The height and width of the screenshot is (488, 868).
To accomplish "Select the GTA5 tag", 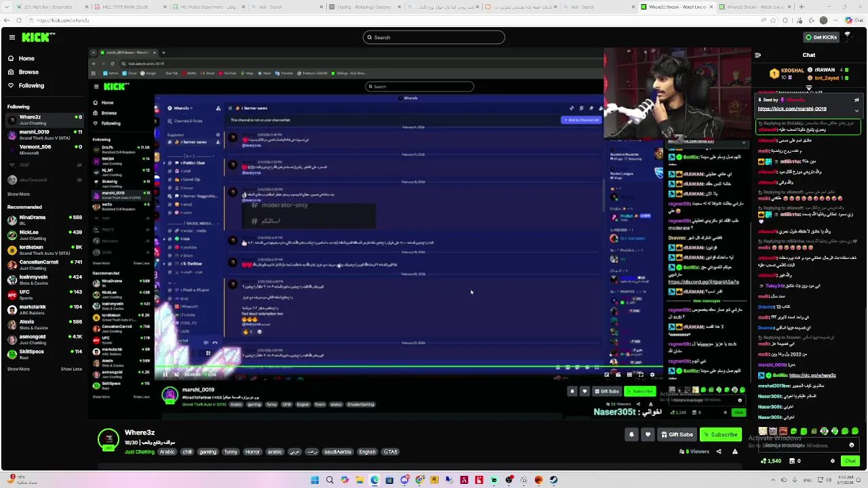I will coord(391,451).
